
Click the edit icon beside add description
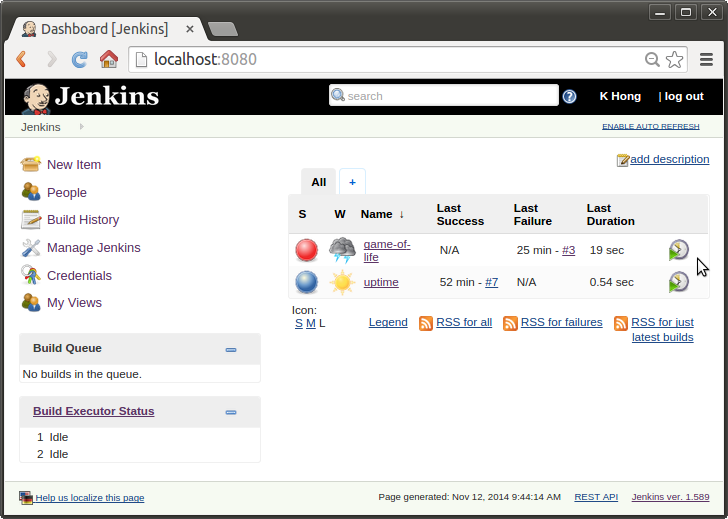(623, 160)
